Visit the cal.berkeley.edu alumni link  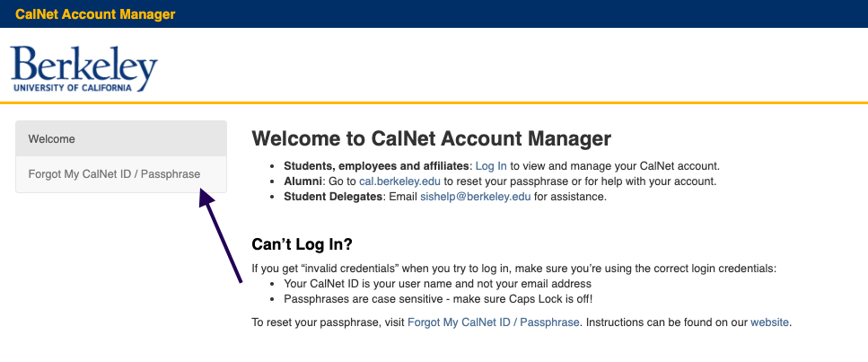[399, 181]
